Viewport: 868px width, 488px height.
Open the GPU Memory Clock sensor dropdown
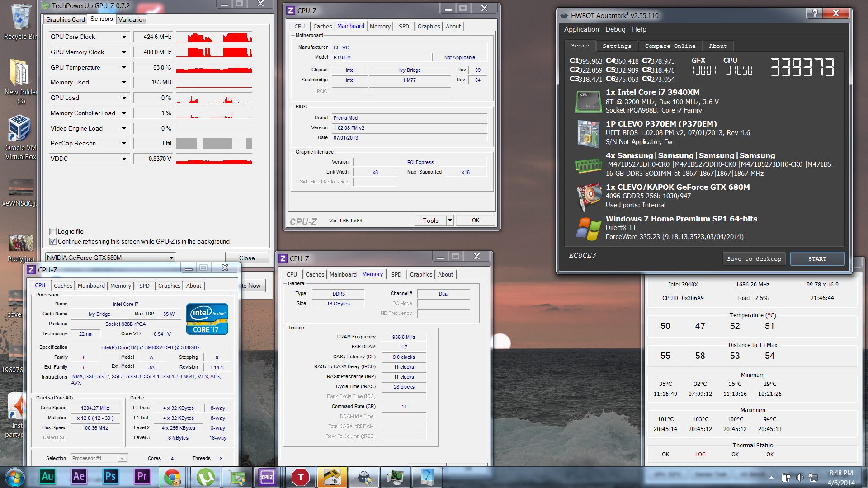pos(124,52)
